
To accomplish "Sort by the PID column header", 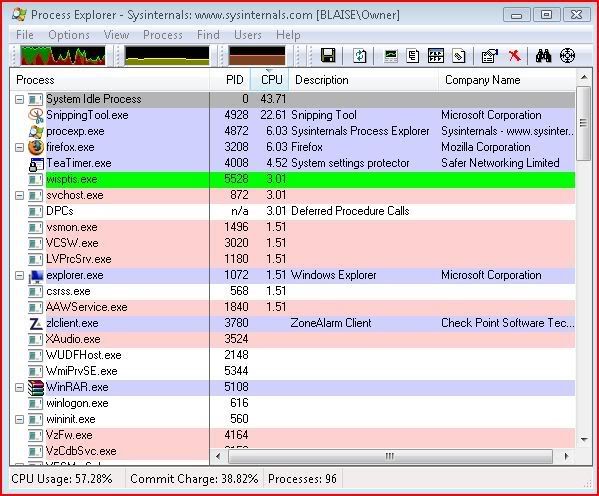I will (230, 80).
